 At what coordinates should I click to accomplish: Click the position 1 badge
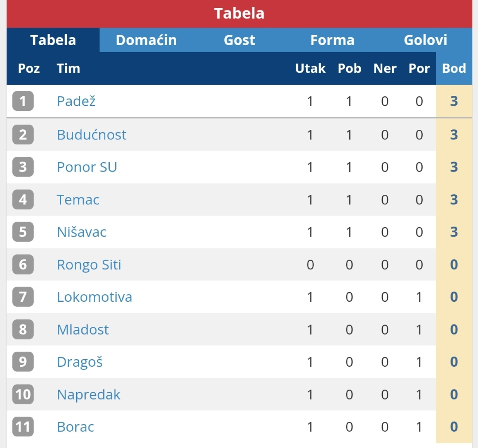pos(23,101)
